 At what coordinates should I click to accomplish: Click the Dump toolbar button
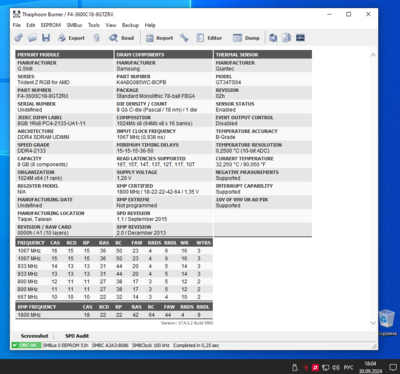point(246,38)
